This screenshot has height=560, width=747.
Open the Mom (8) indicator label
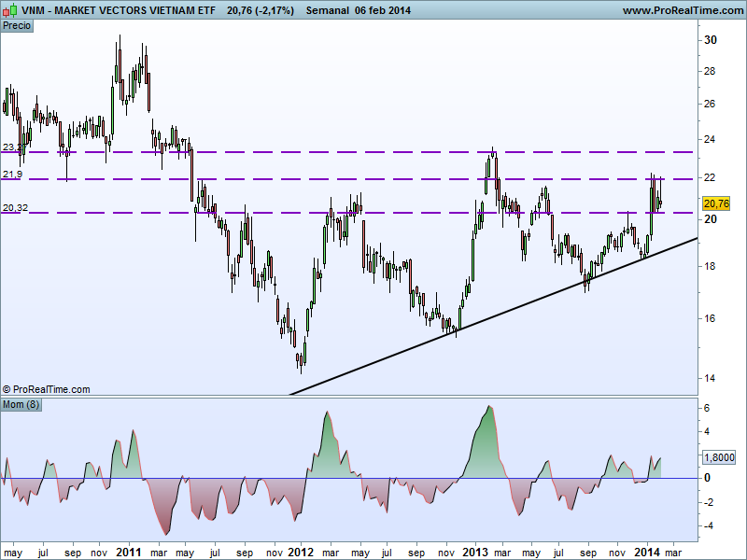[x=21, y=405]
